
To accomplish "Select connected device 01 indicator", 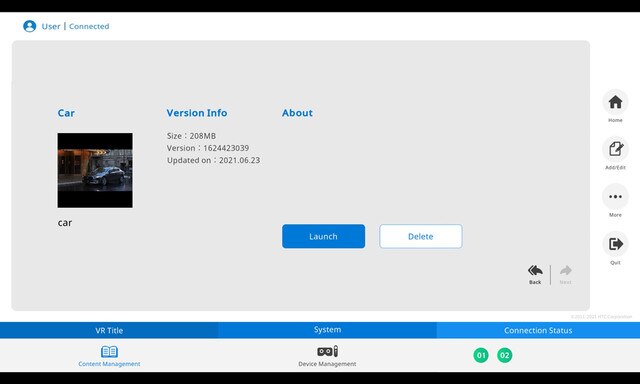I will (481, 355).
